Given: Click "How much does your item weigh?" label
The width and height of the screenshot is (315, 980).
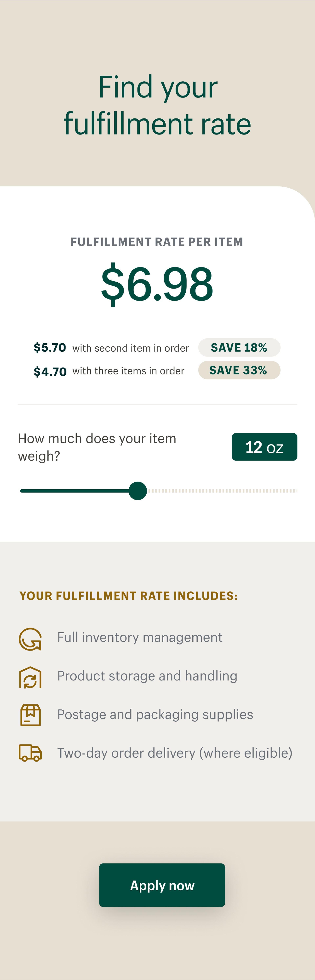Looking at the screenshot, I should [x=97, y=447].
